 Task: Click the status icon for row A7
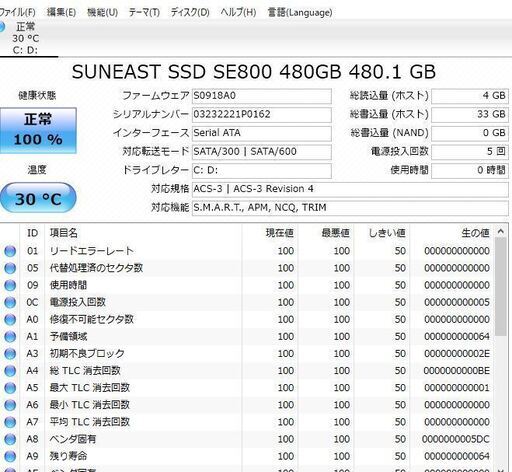point(10,422)
